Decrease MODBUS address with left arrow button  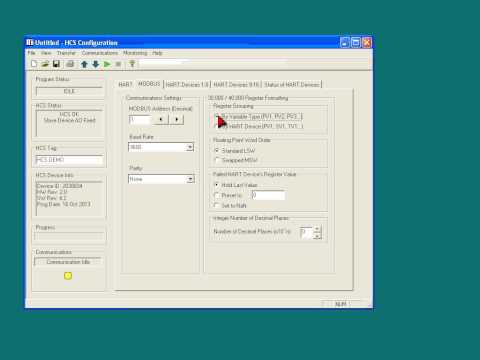tap(161, 119)
